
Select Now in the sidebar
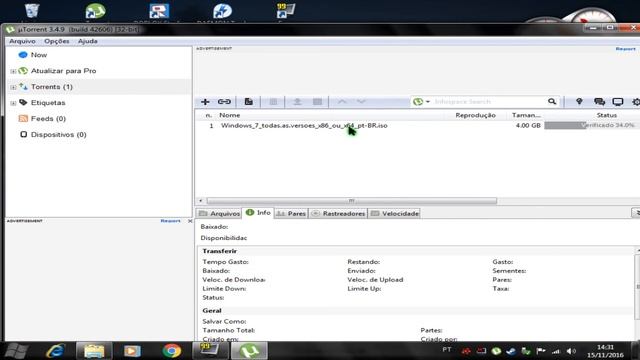pyautogui.click(x=39, y=55)
